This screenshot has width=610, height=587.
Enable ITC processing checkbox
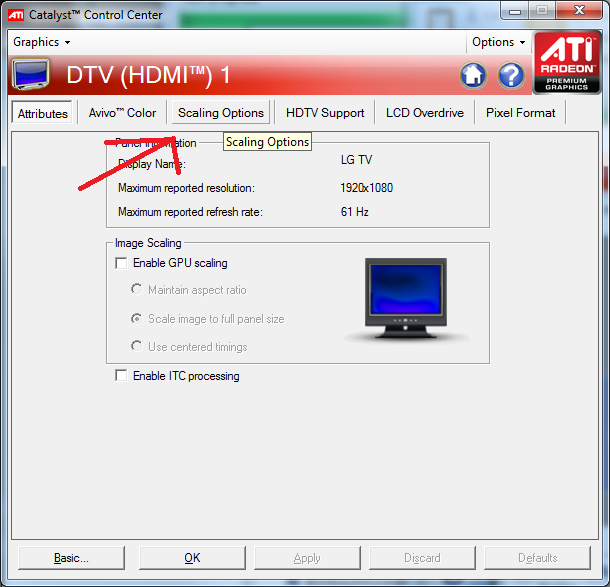(x=121, y=376)
